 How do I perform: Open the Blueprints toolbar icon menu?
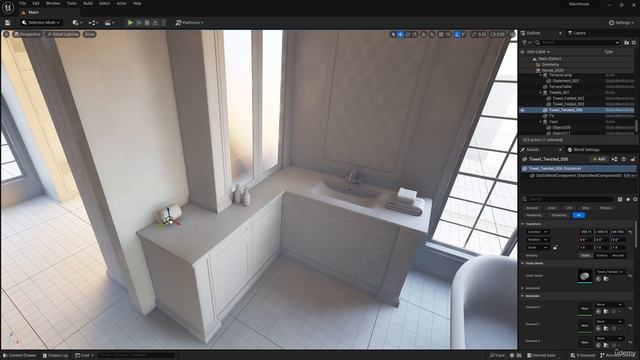[93, 23]
